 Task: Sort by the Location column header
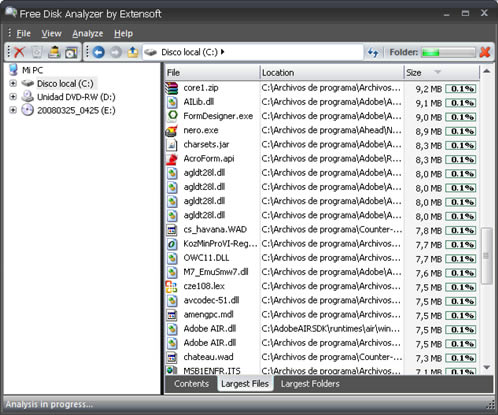coord(331,73)
